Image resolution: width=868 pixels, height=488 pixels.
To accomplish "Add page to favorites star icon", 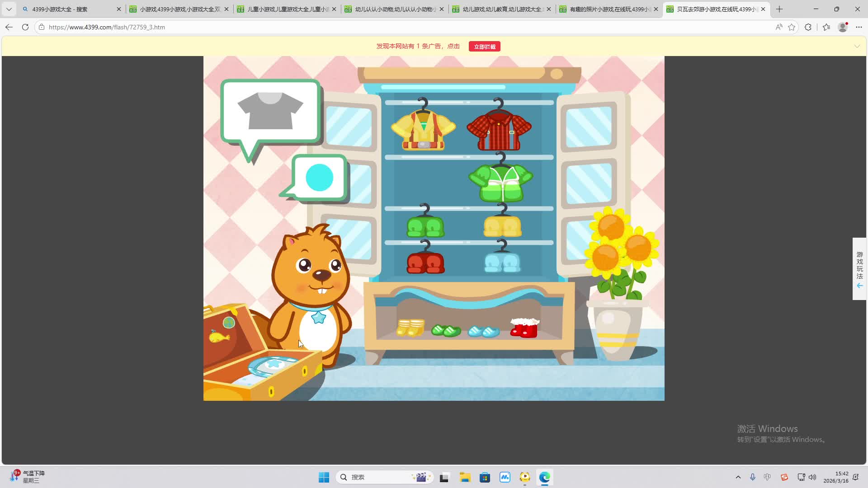I will [791, 27].
